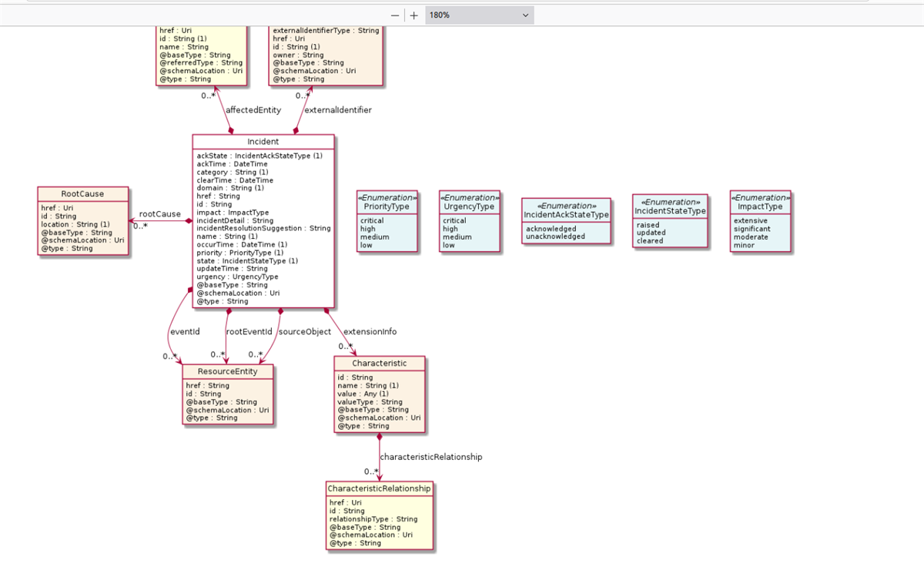Click the 'minor' value in ImpactType
The width and height of the screenshot is (924, 570).
[x=745, y=245]
